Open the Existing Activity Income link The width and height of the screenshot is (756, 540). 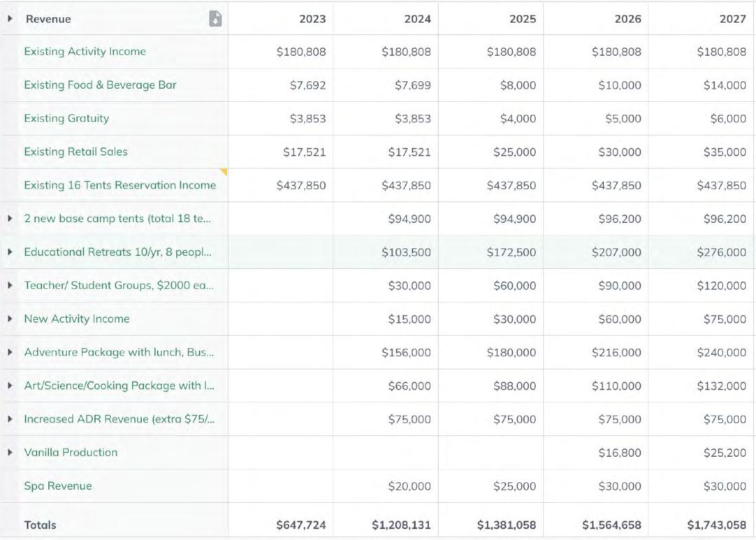pos(85,52)
